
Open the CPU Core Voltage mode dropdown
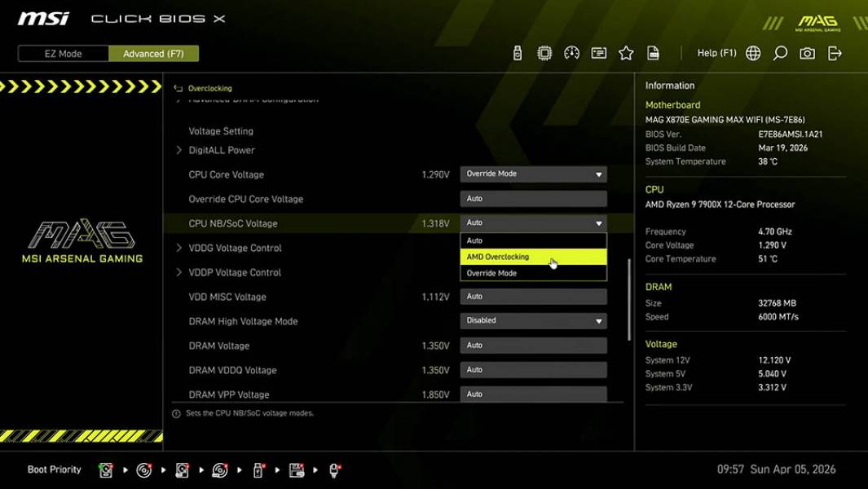tap(532, 174)
